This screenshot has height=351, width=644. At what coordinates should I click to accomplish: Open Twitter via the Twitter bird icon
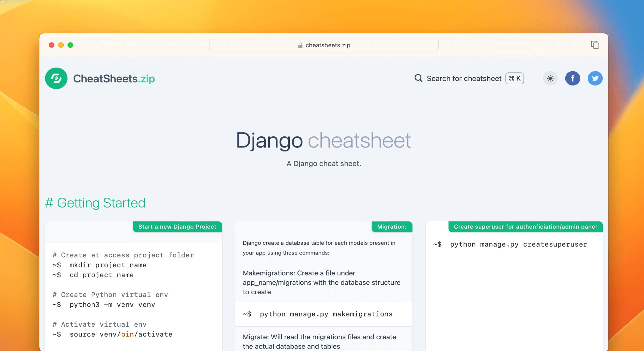click(x=595, y=78)
